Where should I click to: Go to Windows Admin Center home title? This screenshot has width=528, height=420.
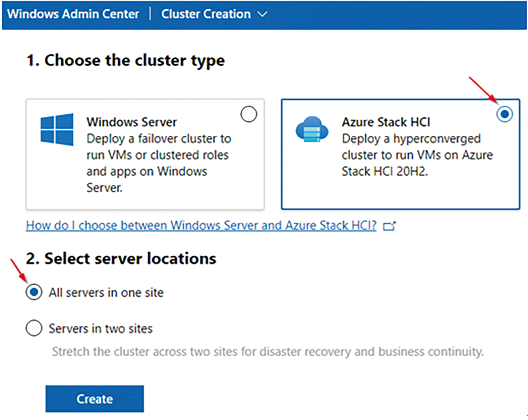click(73, 14)
